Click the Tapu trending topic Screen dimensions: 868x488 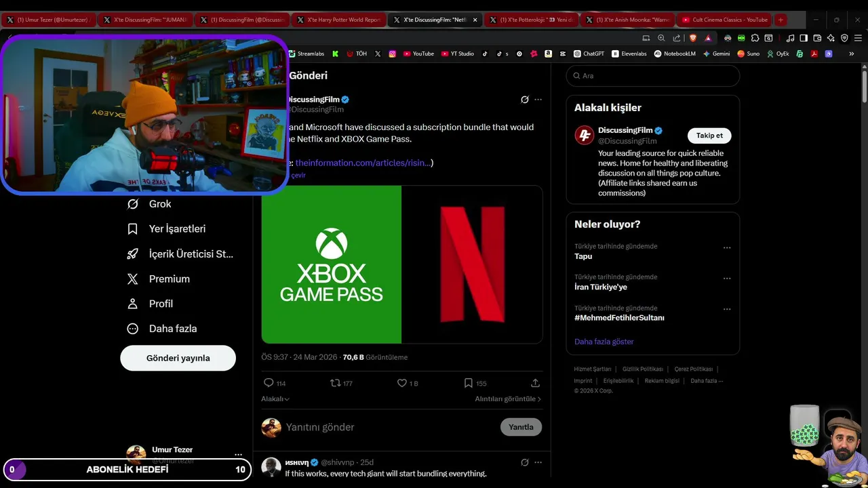click(583, 256)
